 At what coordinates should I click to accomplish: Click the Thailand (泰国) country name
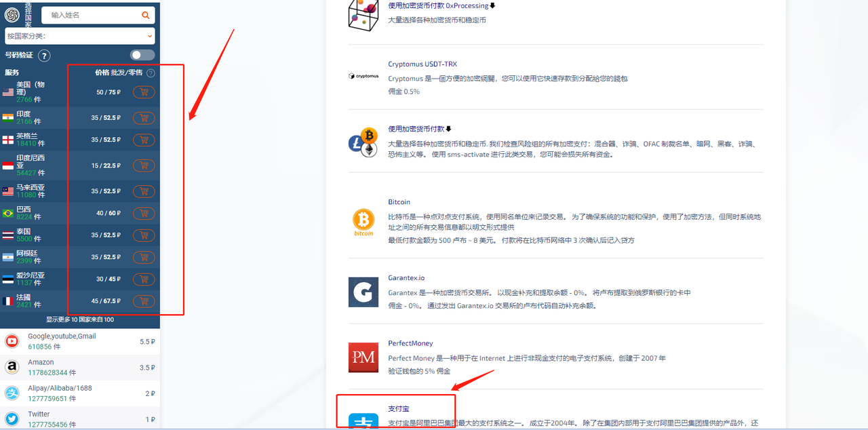click(24, 231)
